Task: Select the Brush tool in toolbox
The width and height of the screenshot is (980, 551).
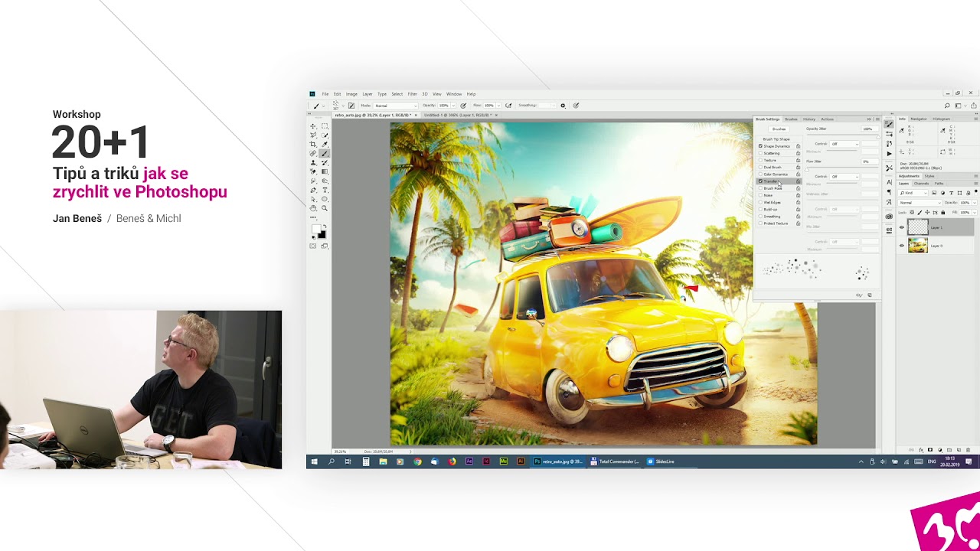Action: click(325, 154)
